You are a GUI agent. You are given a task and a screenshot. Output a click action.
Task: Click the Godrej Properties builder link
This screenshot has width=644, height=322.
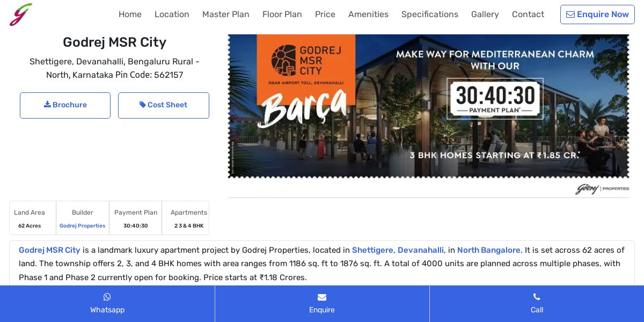pos(82,226)
